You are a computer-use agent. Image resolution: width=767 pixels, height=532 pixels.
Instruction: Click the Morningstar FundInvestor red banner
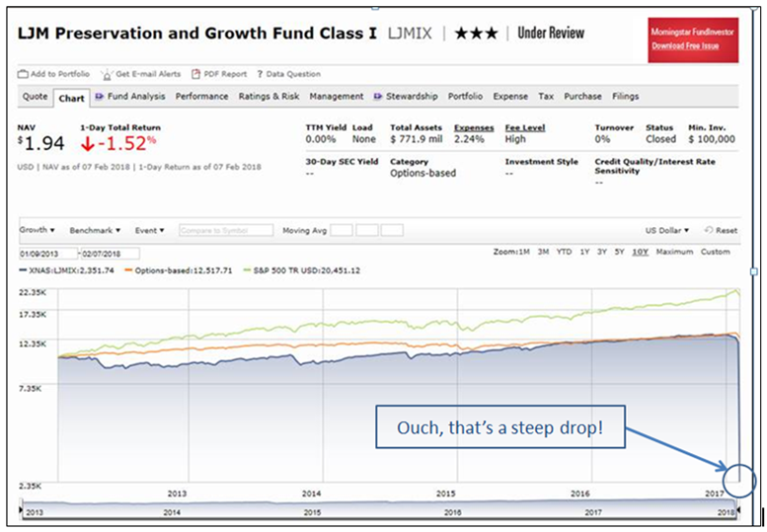pos(693,40)
